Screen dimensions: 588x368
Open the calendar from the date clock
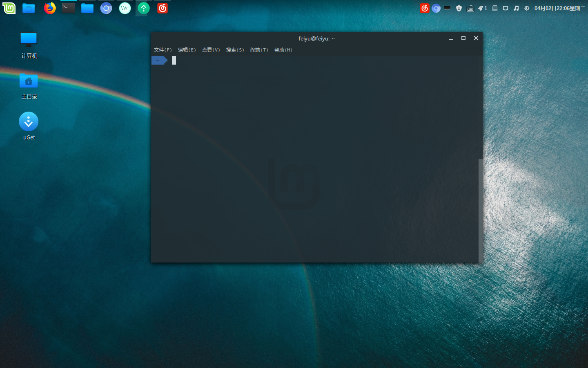pos(560,8)
